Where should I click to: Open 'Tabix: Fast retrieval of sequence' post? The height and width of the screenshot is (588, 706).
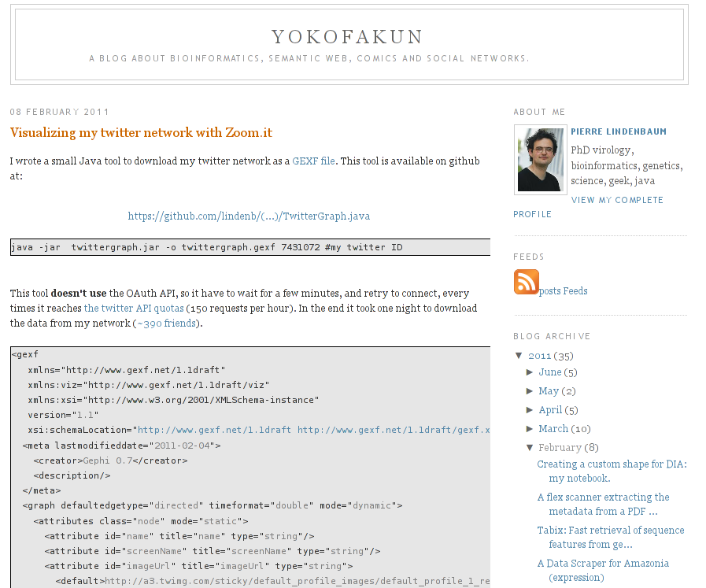tap(610, 531)
